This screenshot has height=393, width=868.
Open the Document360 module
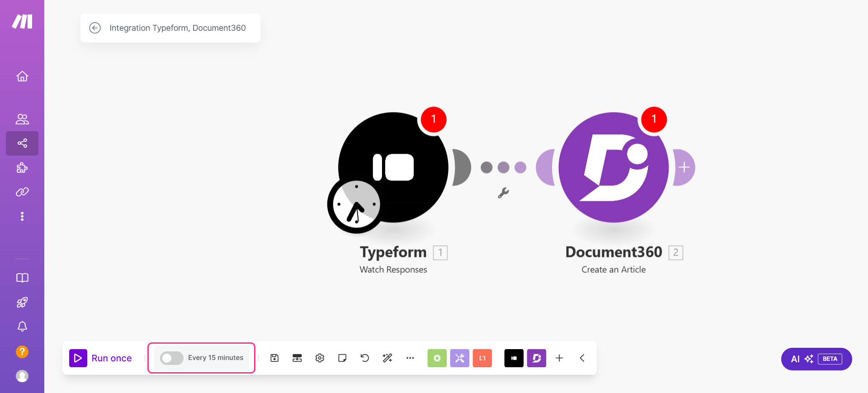point(613,167)
